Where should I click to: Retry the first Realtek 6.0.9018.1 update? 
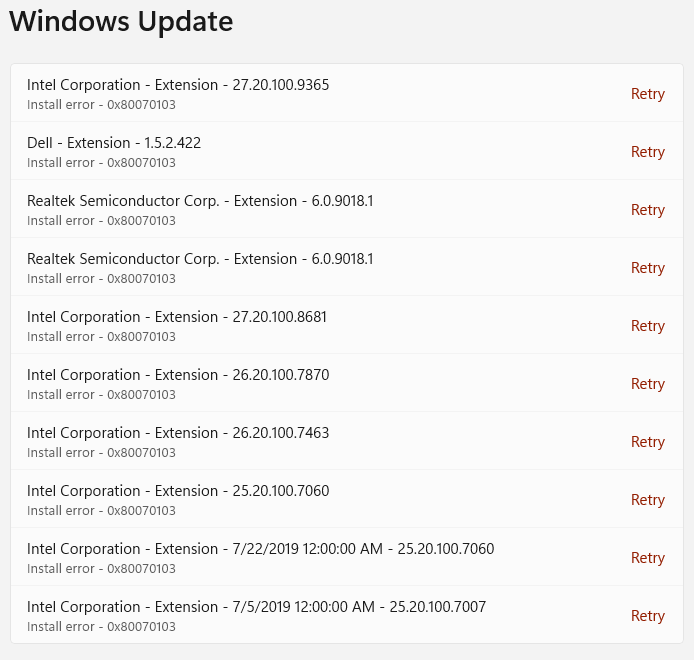pyautogui.click(x=648, y=210)
